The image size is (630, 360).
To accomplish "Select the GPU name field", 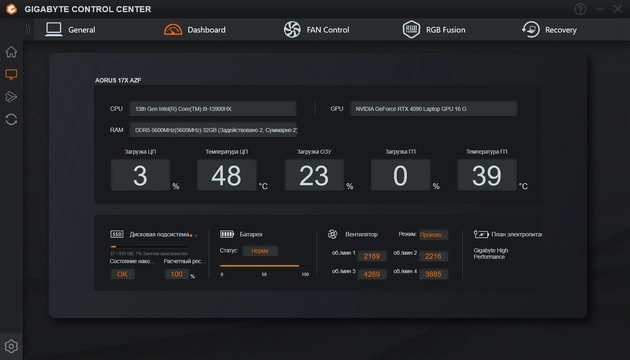I will pos(434,109).
